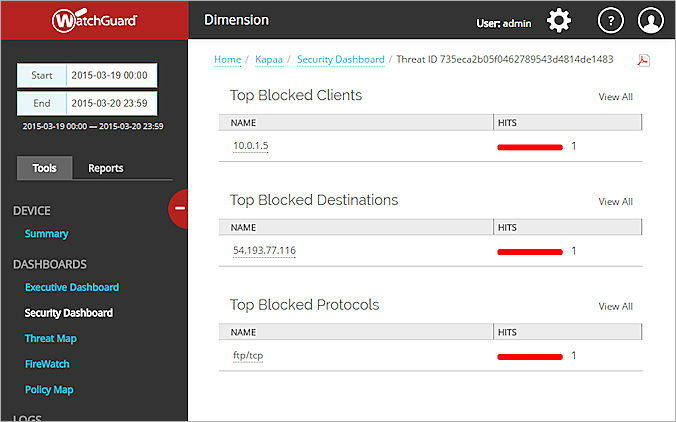Click the End date field
This screenshot has width=676, height=422.
110,103
